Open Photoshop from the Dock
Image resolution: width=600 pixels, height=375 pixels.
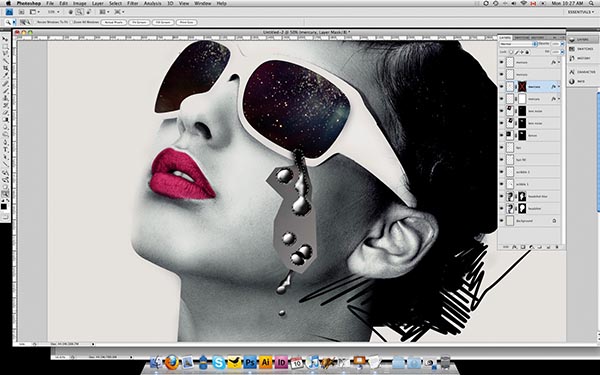tap(250, 362)
